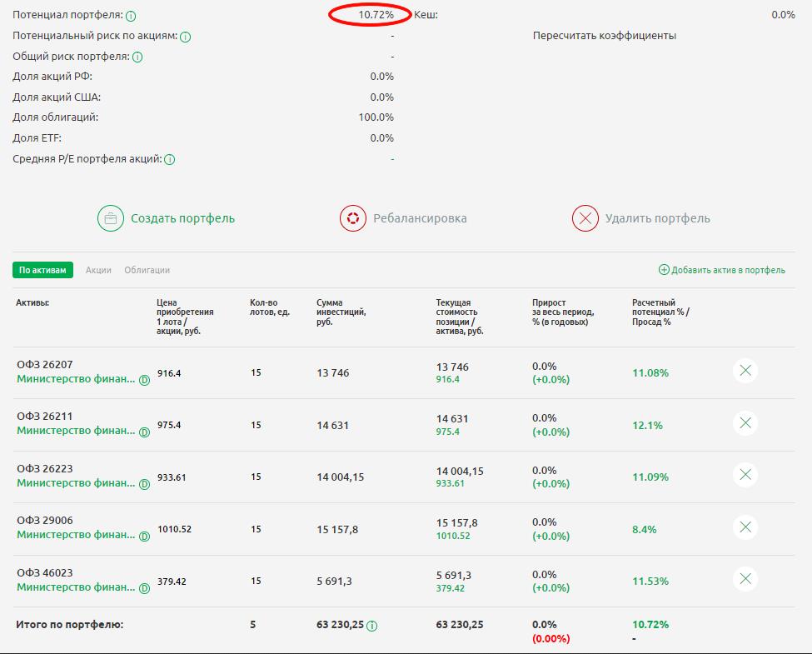Select the По активам tab
This screenshot has width=812, height=654.
[x=42, y=270]
